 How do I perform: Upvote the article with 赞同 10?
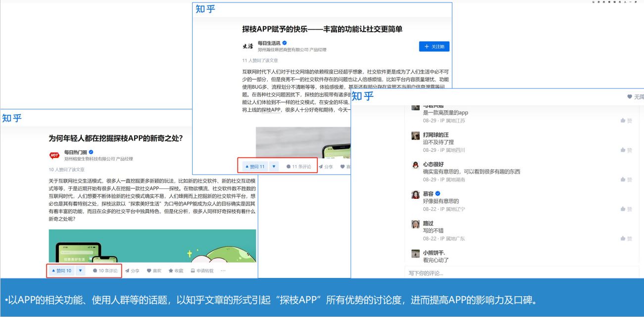[61, 271]
